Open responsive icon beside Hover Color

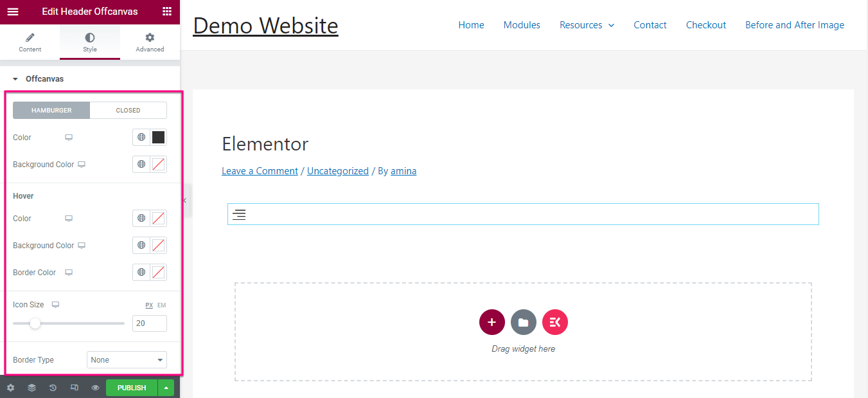69,219
